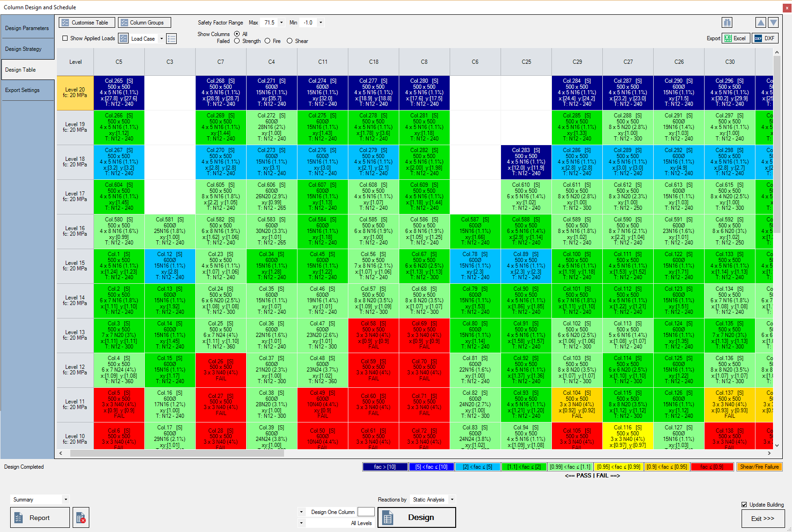Switch to the Design Parameters tab
The image size is (792, 532).
click(x=27, y=28)
